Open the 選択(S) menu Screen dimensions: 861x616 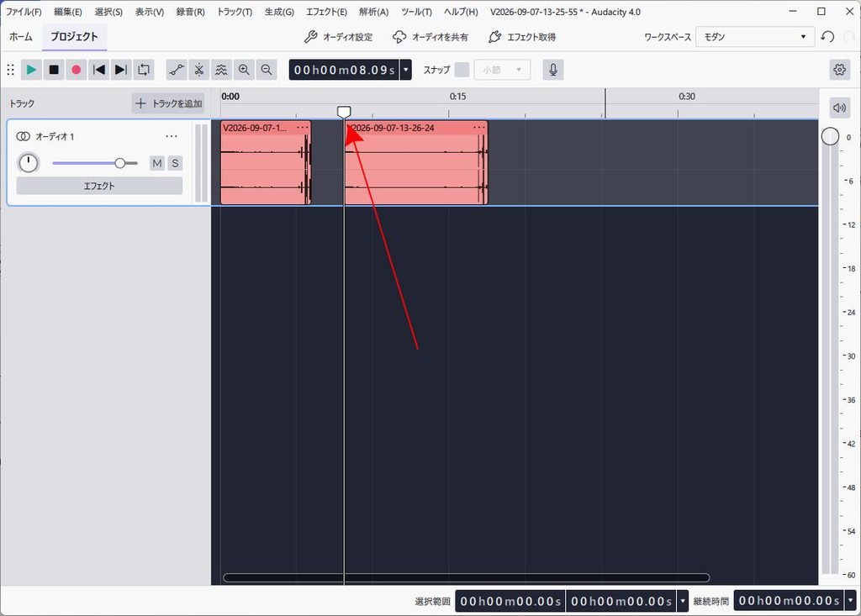click(x=108, y=12)
